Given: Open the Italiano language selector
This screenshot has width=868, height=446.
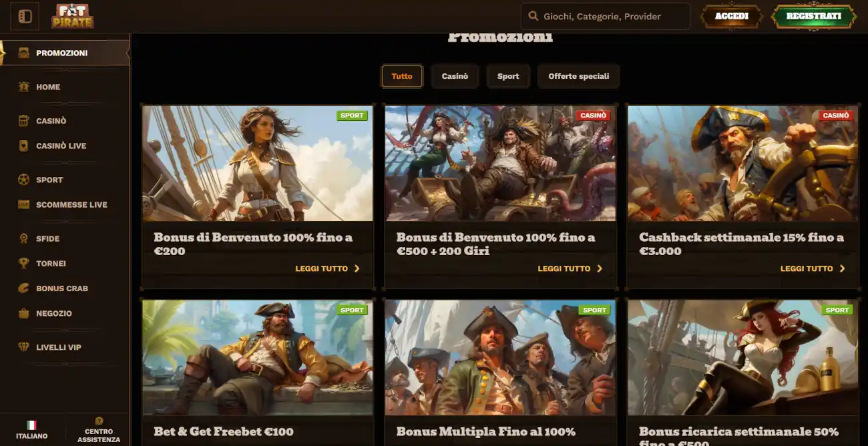Looking at the screenshot, I should [x=32, y=428].
